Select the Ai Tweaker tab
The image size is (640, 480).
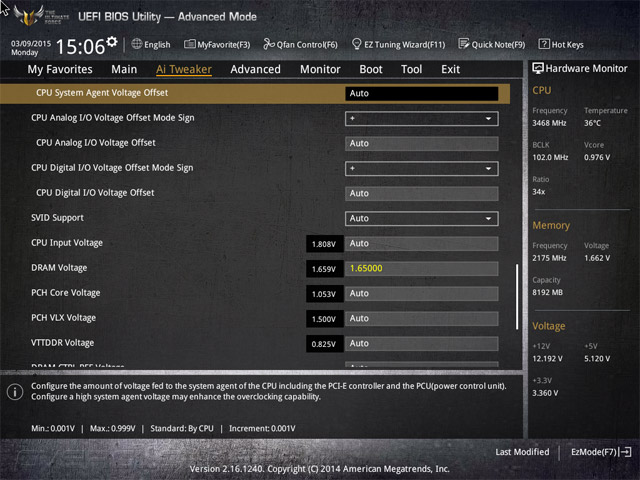[184, 69]
